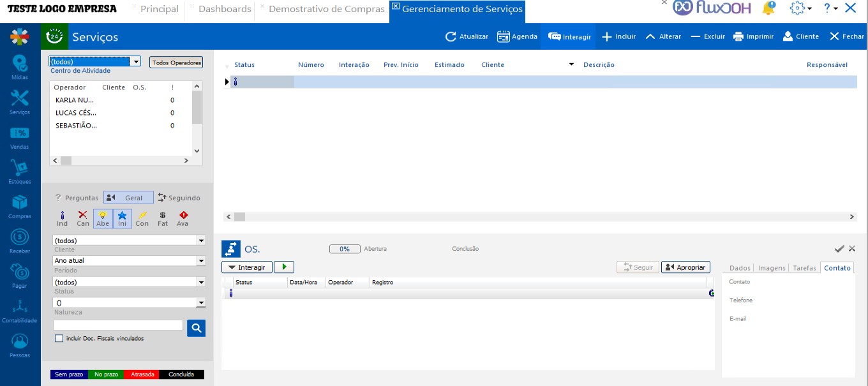868x386 pixels.
Task: Click the Todos Operadores button
Action: pyautogui.click(x=176, y=63)
